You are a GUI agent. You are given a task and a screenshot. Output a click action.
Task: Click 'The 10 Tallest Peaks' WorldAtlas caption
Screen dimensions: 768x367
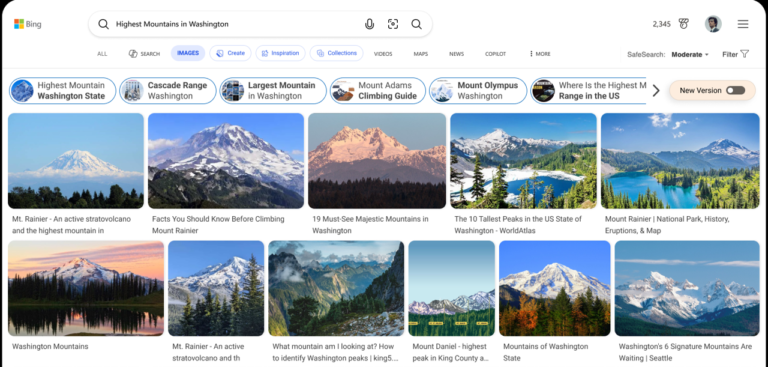pos(518,225)
